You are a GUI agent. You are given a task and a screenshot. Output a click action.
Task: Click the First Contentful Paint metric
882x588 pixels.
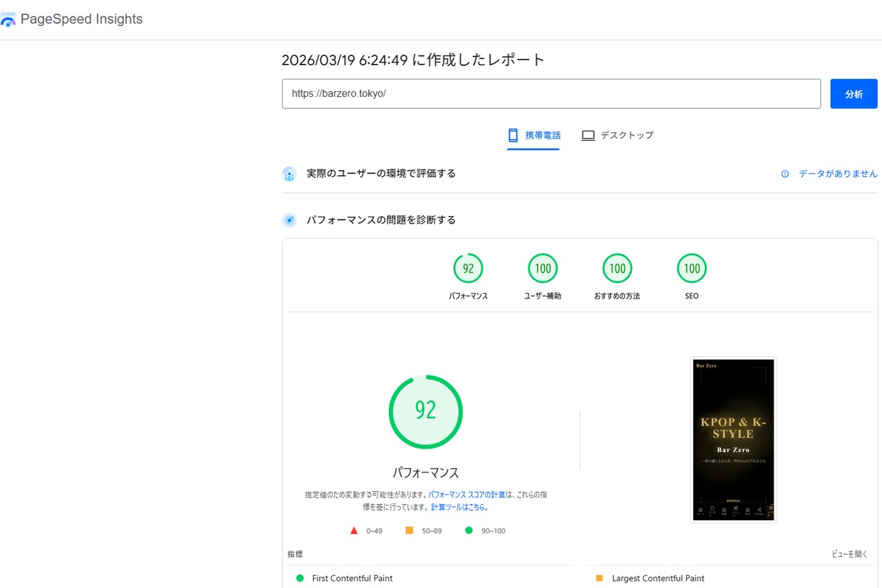point(352,578)
